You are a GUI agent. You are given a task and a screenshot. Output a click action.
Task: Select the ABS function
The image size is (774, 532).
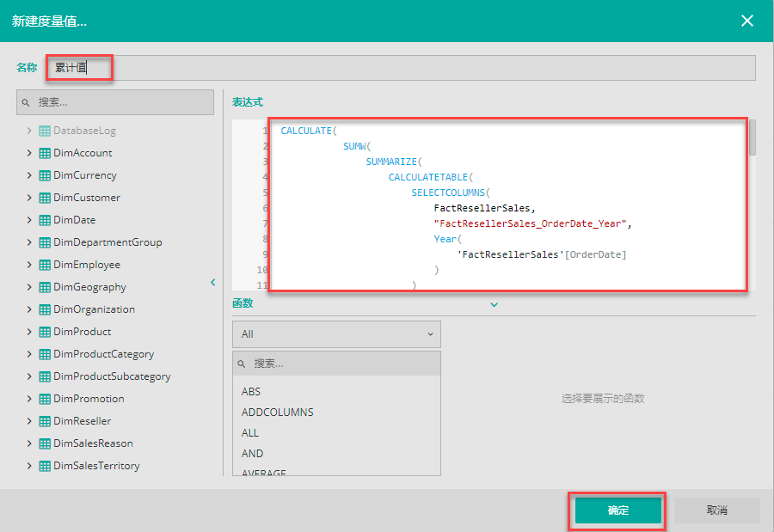[x=251, y=392]
